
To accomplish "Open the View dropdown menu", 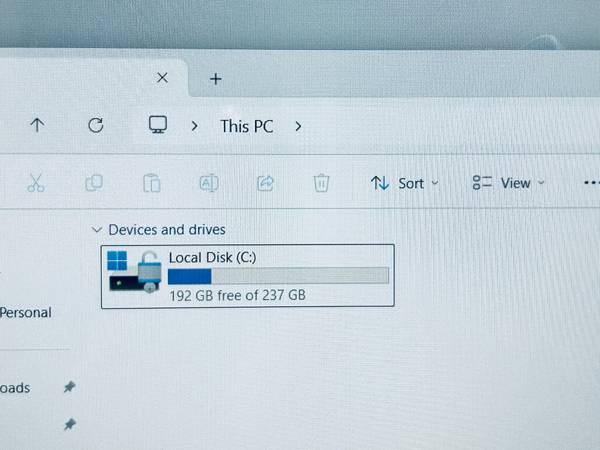I will tap(508, 183).
